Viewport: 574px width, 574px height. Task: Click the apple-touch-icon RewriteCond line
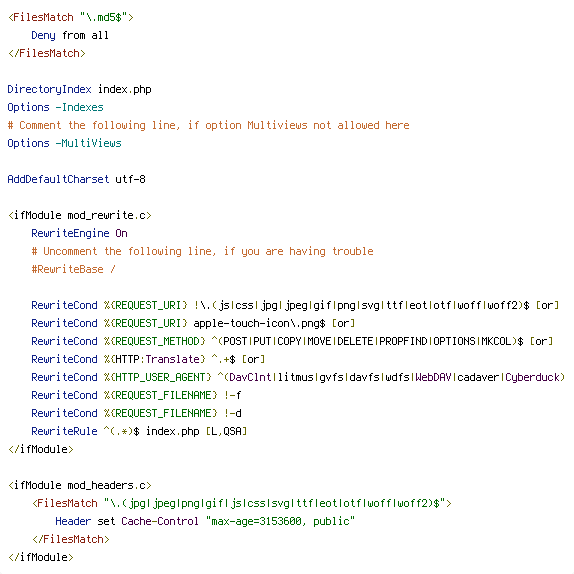coord(193,323)
